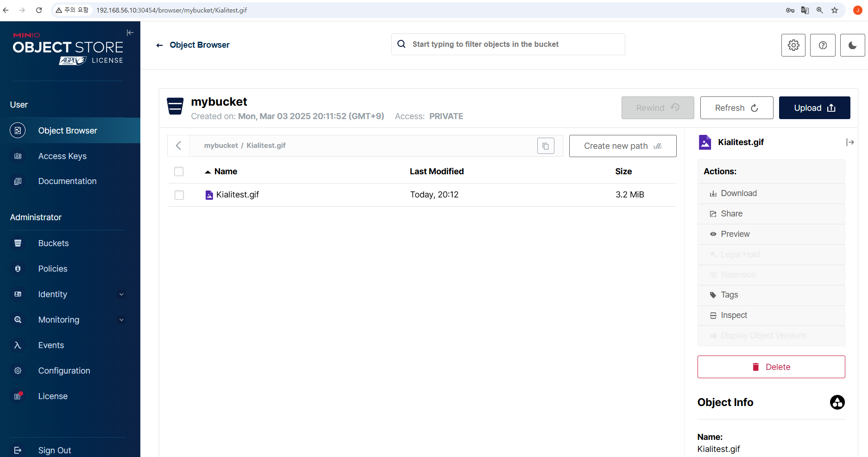Open Configuration menu item

(x=70, y=371)
